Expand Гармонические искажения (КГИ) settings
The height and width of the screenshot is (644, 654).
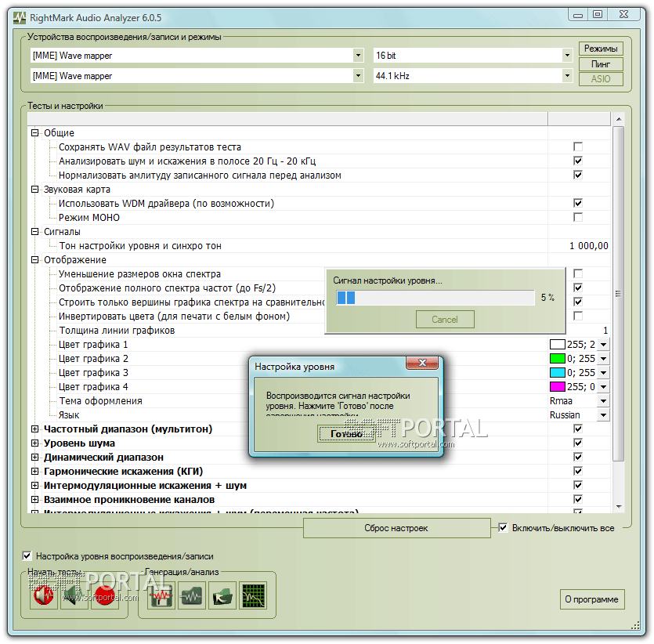35,472
